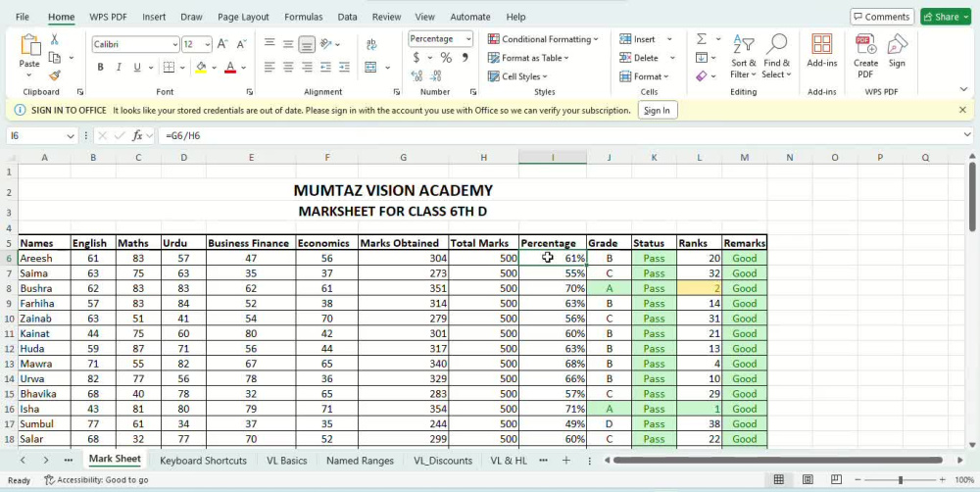Open the Comments button
980x492 pixels.
(x=882, y=17)
